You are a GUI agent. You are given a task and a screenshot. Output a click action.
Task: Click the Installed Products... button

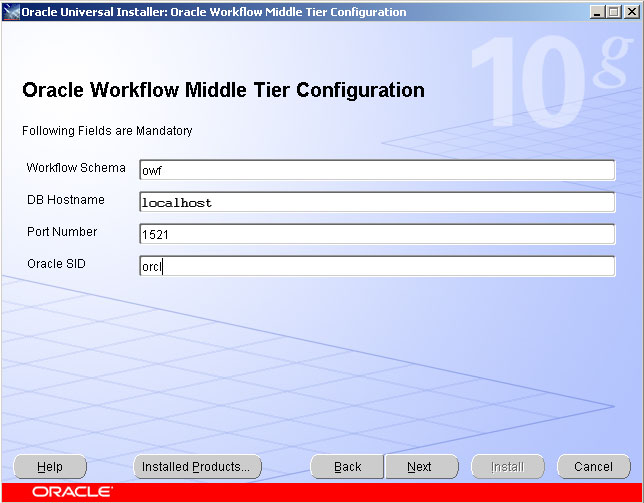click(x=196, y=467)
